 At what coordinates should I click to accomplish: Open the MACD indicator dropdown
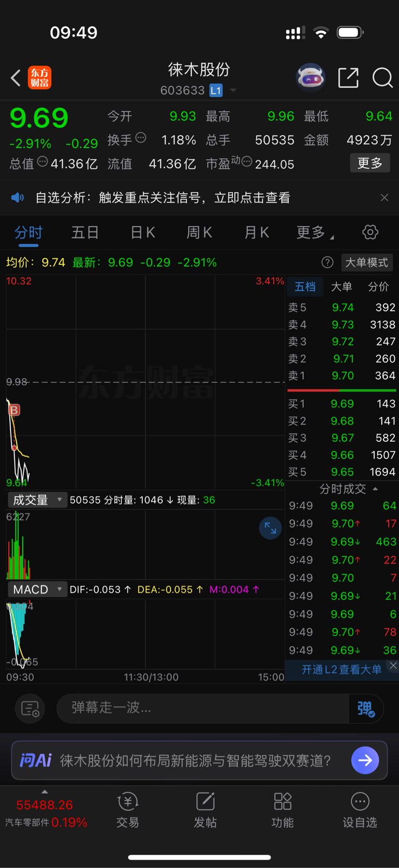click(x=37, y=589)
